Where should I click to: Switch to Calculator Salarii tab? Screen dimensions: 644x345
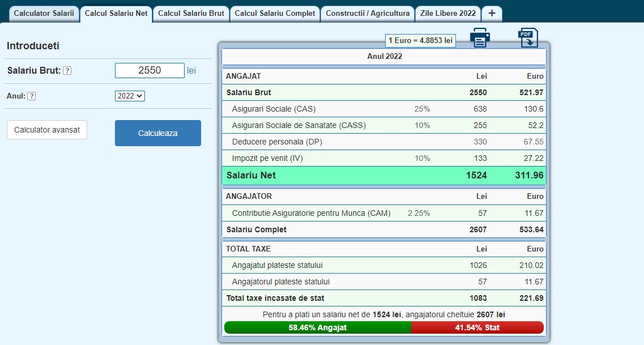44,14
